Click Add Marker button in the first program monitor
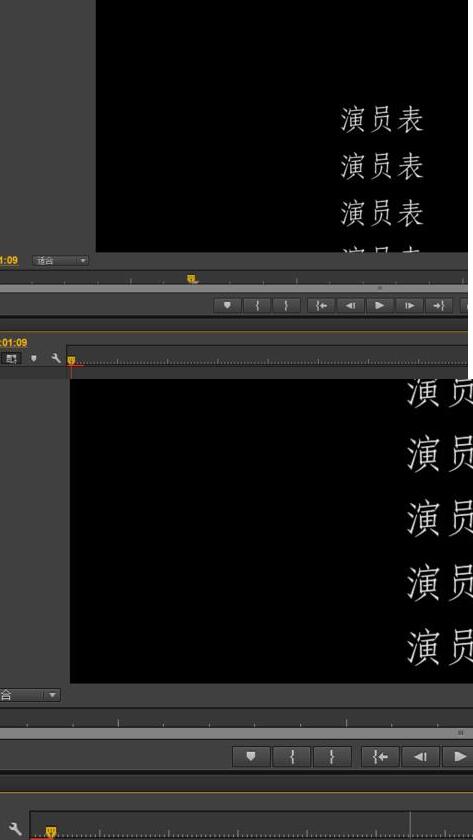The image size is (473, 840). (x=227, y=305)
